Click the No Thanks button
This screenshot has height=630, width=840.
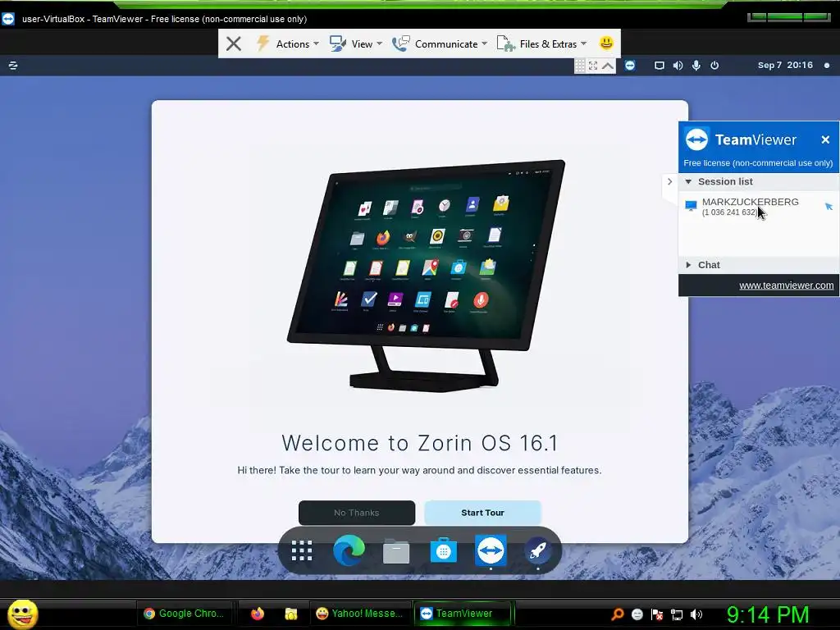[x=357, y=513]
